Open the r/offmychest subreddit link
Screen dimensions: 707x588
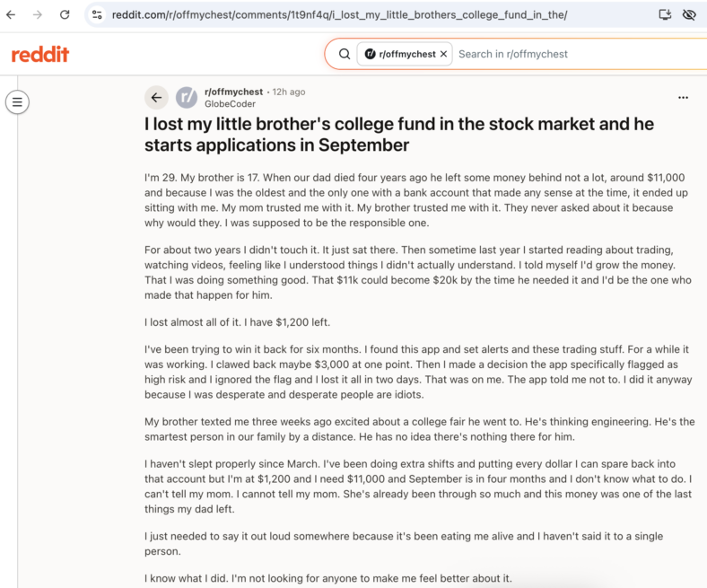[233, 92]
